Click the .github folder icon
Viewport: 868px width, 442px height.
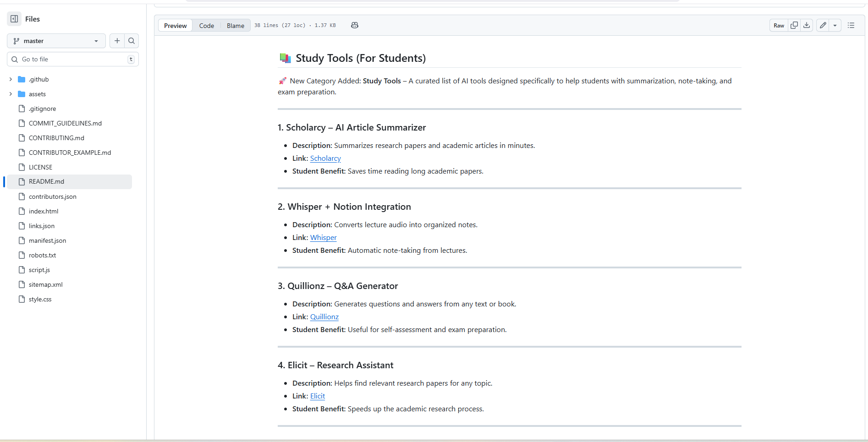22,79
